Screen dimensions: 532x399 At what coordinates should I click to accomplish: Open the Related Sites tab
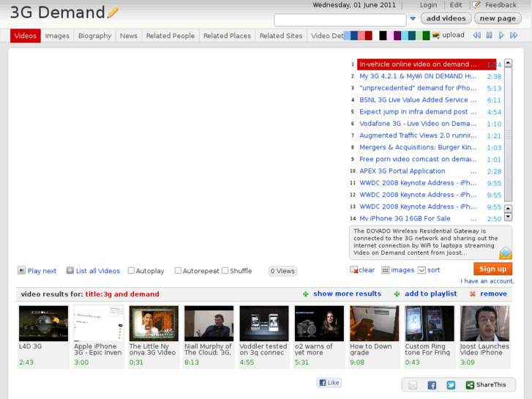pos(281,36)
